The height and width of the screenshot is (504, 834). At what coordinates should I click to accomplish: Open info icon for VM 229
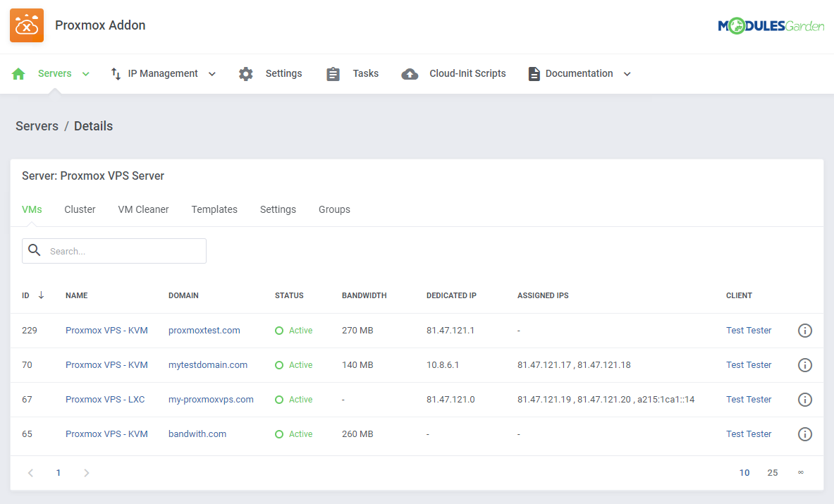805,330
